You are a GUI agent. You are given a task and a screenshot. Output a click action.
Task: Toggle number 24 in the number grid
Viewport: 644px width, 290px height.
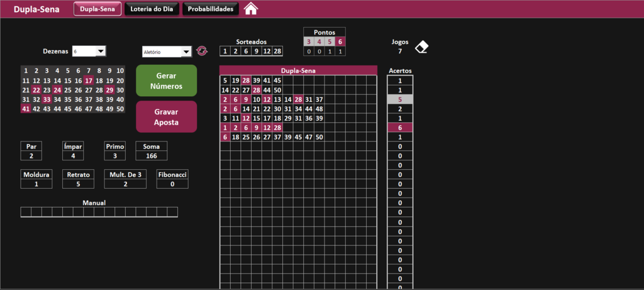coord(57,90)
